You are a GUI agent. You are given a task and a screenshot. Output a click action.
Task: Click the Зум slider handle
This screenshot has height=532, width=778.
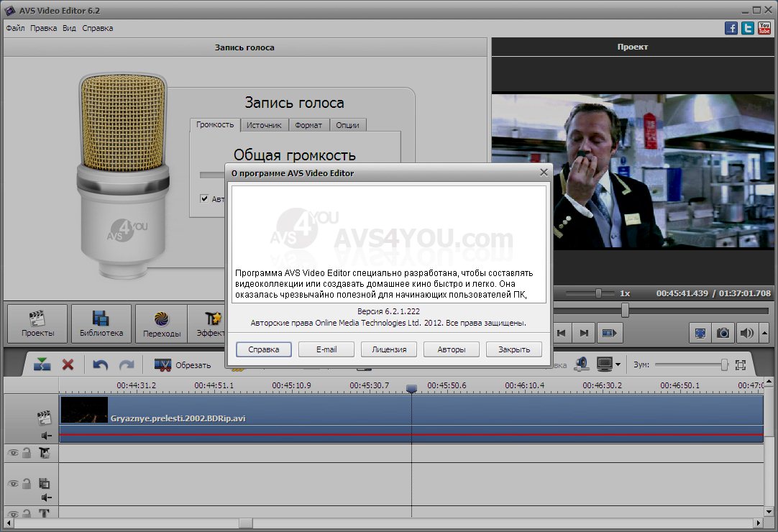[724, 365]
